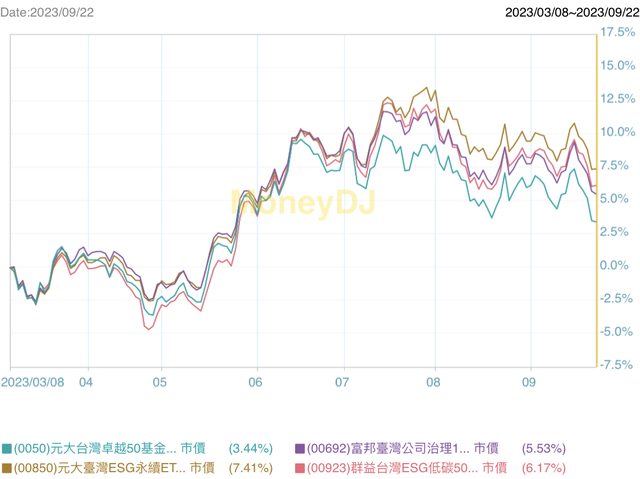Click the 06 month marker on x-axis
Image resolution: width=640 pixels, height=479 pixels.
pyautogui.click(x=256, y=382)
